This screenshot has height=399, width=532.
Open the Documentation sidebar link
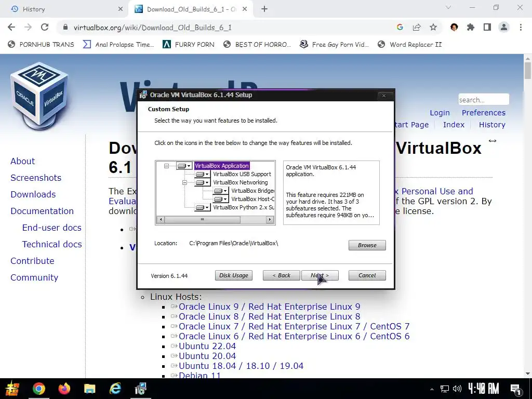click(42, 211)
